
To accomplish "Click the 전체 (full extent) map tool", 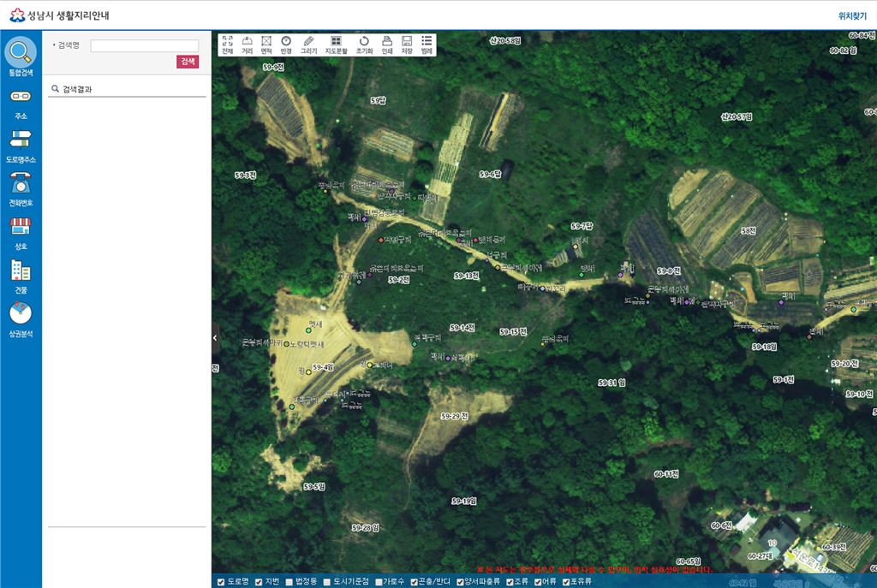I will tap(227, 45).
